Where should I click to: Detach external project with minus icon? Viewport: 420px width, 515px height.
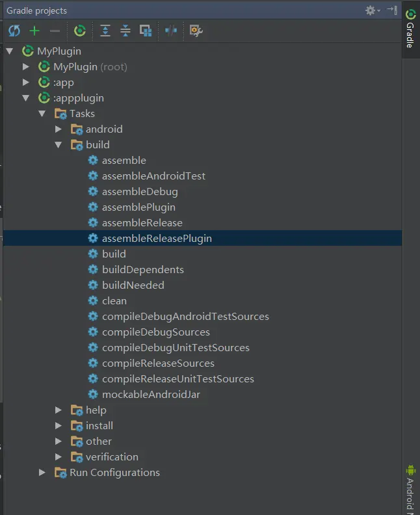(55, 31)
